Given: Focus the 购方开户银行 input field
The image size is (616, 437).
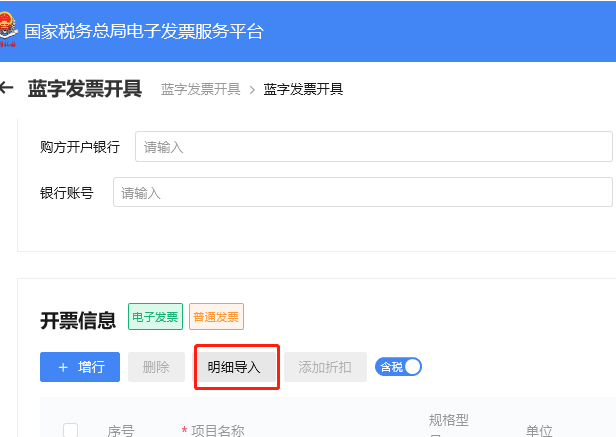Looking at the screenshot, I should point(372,147).
